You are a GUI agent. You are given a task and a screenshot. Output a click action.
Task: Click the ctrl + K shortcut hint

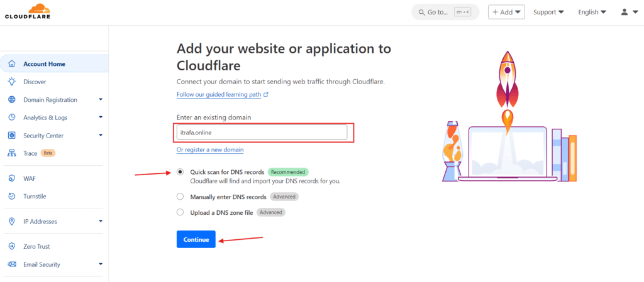pyautogui.click(x=462, y=13)
